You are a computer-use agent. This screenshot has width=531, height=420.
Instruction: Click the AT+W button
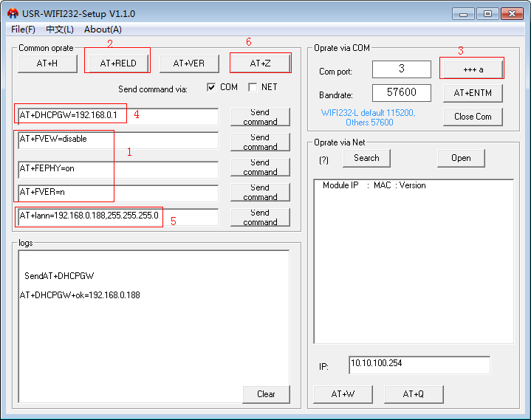pos(343,394)
